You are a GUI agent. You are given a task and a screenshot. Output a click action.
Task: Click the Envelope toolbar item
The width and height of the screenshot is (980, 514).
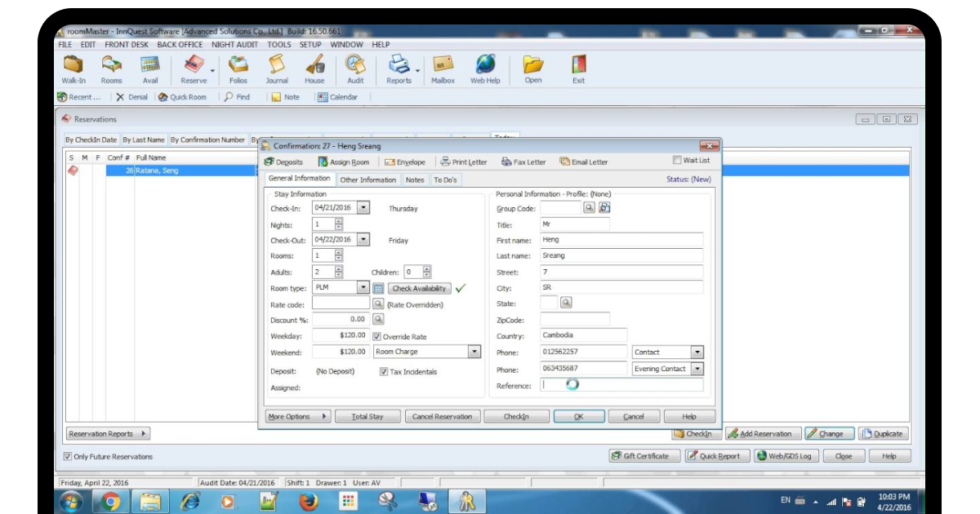pos(405,162)
